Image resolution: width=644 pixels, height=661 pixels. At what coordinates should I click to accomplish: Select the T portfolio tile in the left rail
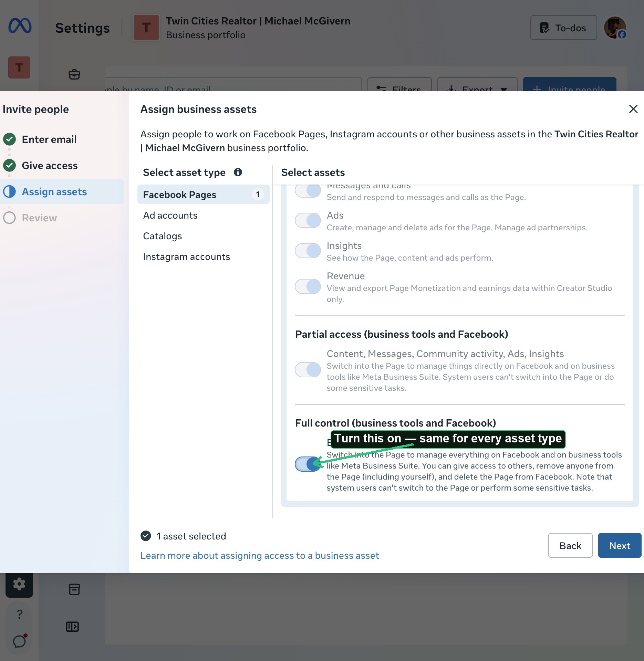[19, 67]
